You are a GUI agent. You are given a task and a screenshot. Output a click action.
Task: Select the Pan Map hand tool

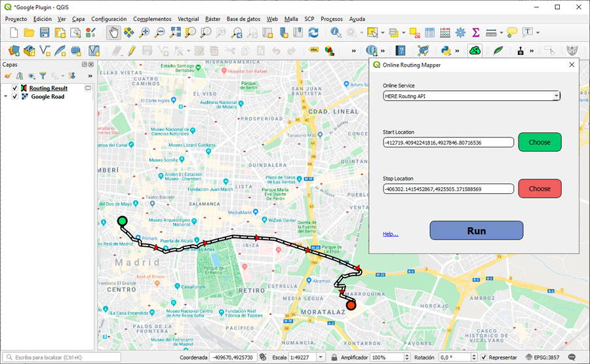coord(113,33)
